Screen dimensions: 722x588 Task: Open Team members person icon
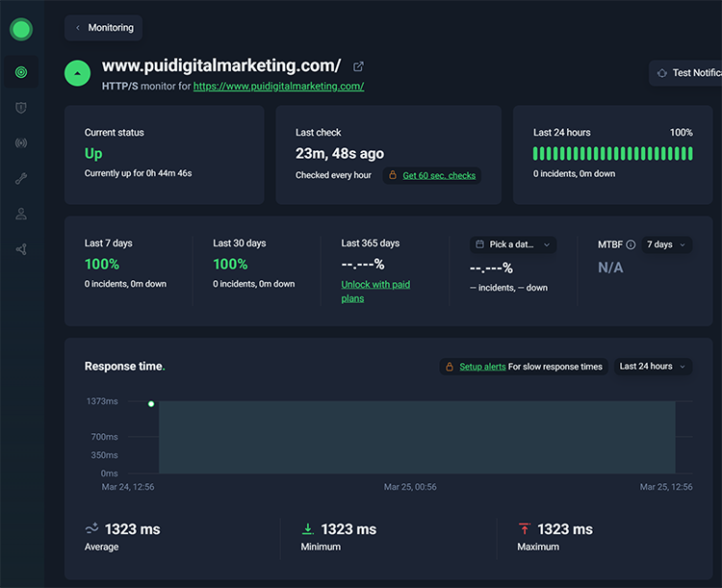point(21,215)
